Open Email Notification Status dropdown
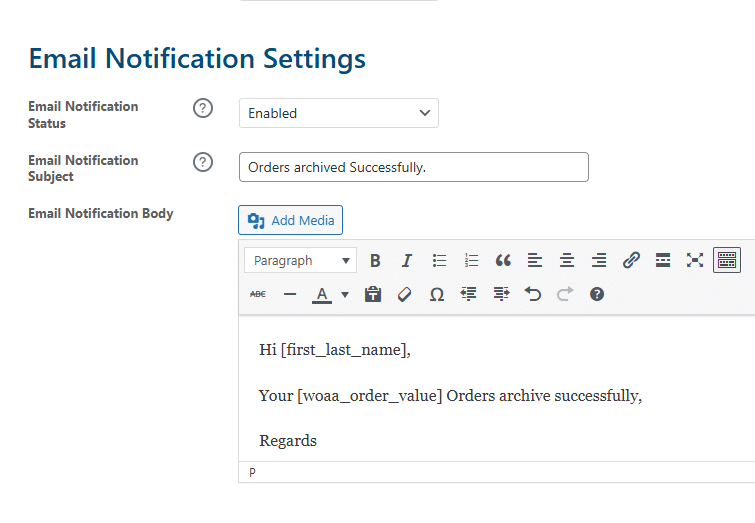 point(338,113)
